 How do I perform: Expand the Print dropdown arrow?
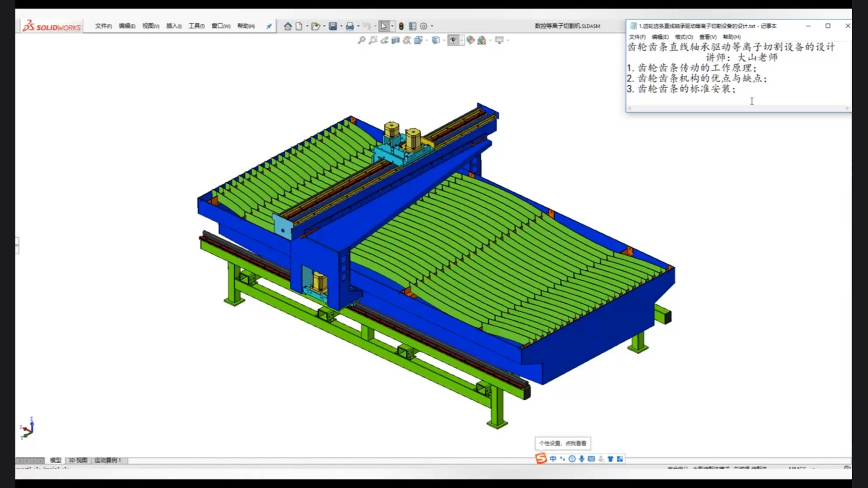359,26
